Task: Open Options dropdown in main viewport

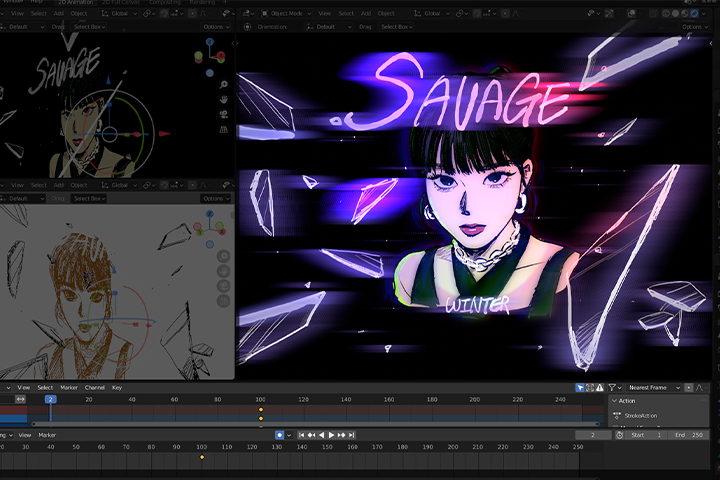Action: [x=694, y=27]
